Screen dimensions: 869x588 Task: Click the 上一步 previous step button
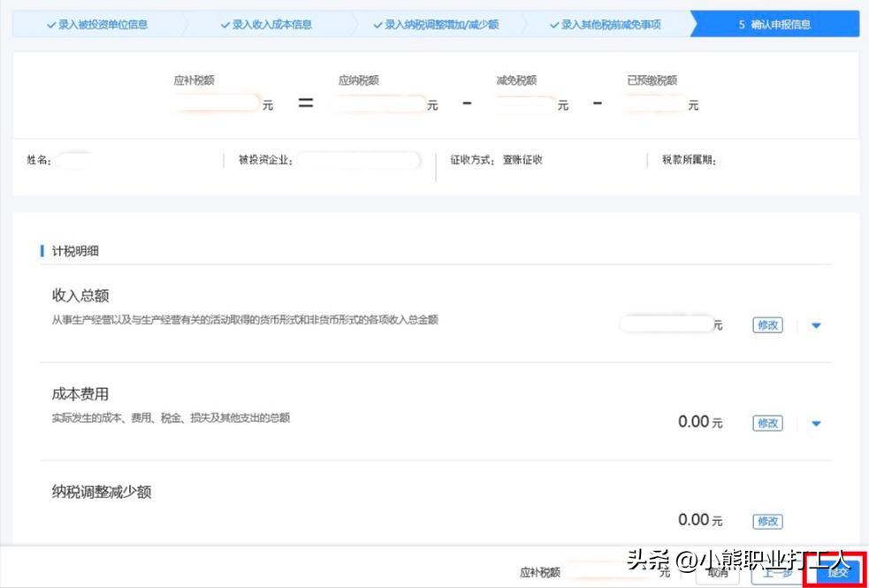pyautogui.click(x=776, y=573)
